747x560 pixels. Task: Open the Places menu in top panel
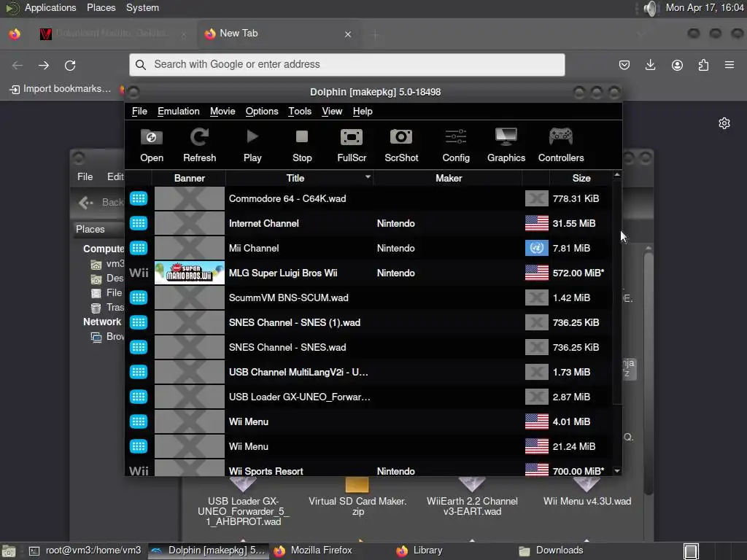[101, 7]
